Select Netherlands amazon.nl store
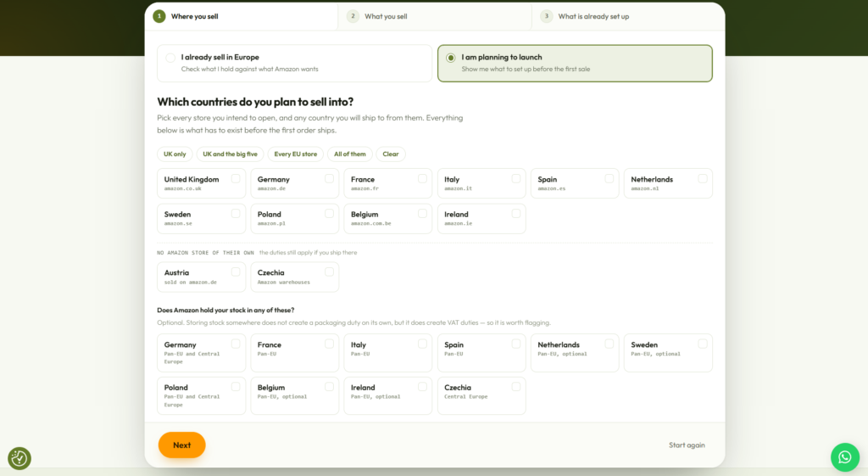 (668, 183)
